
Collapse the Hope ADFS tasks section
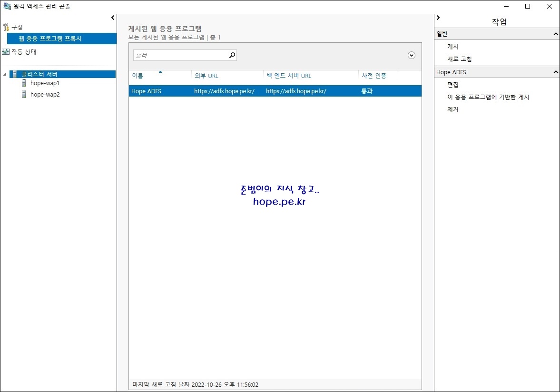[556, 72]
